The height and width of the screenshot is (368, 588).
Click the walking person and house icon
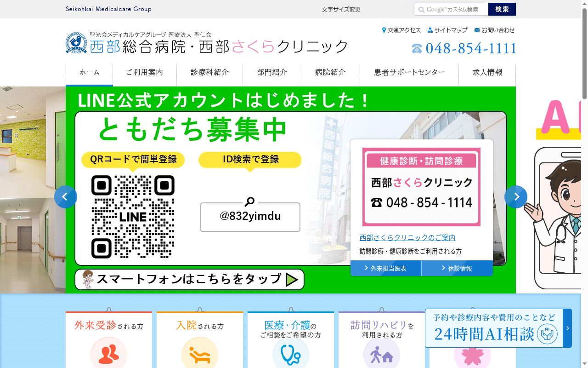pos(382,354)
